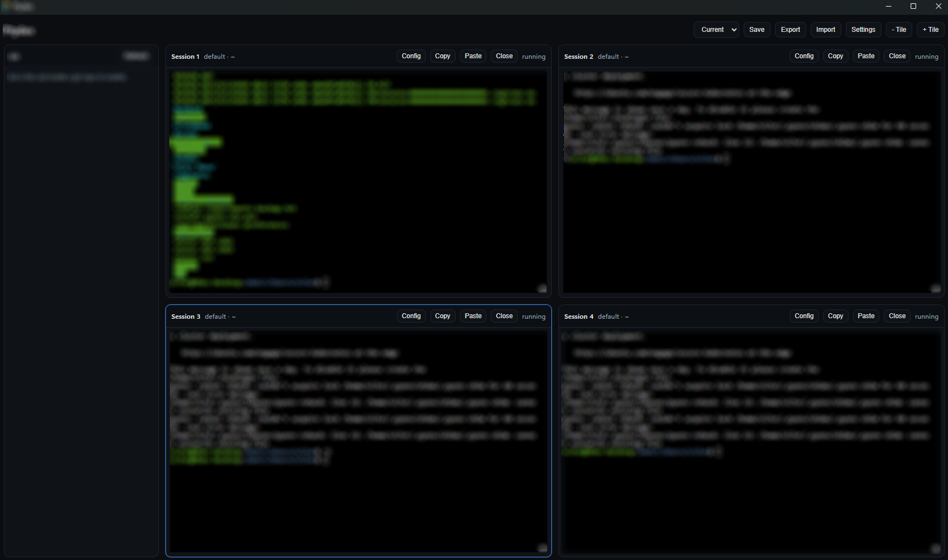
Task: Click the "default · ~" label in Session 3
Action: 220,317
